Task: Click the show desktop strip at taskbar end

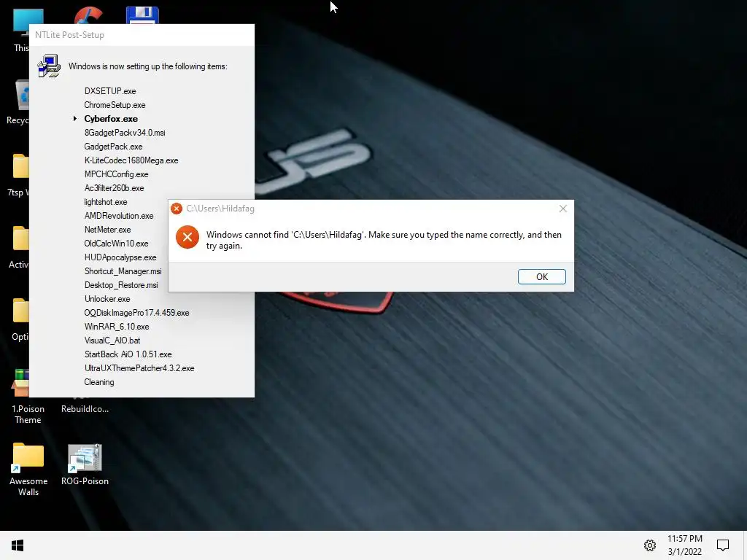Action: click(x=745, y=545)
